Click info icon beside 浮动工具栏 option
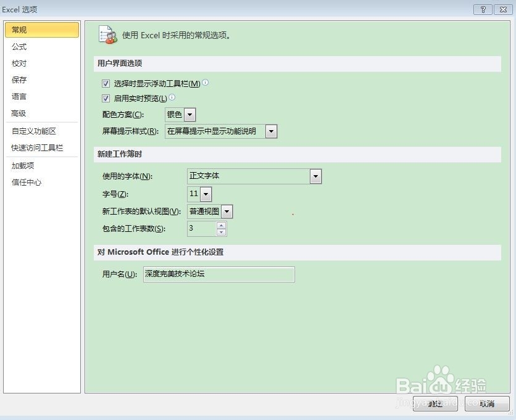This screenshot has width=516, height=420. point(205,82)
